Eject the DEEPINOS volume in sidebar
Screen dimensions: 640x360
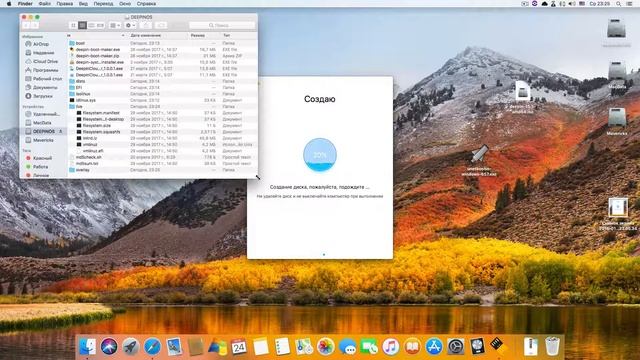pyautogui.click(x=61, y=131)
